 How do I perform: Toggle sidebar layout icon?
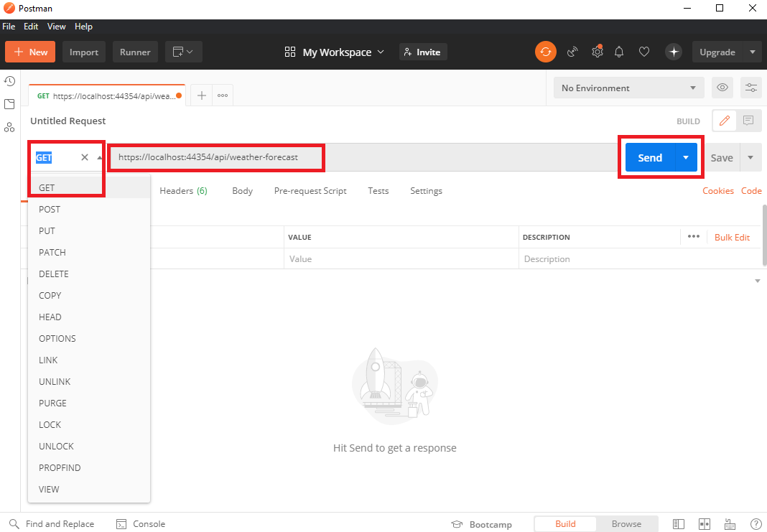[679, 523]
